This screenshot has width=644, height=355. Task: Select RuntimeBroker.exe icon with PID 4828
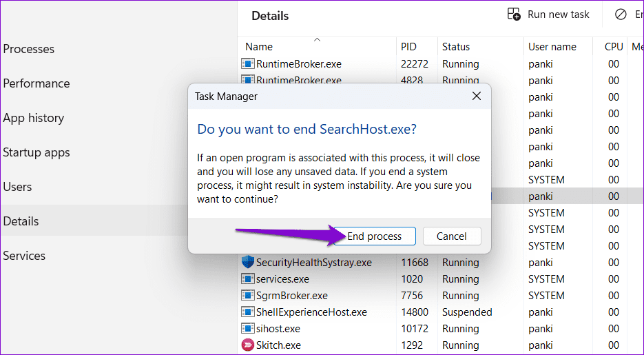[248, 80]
